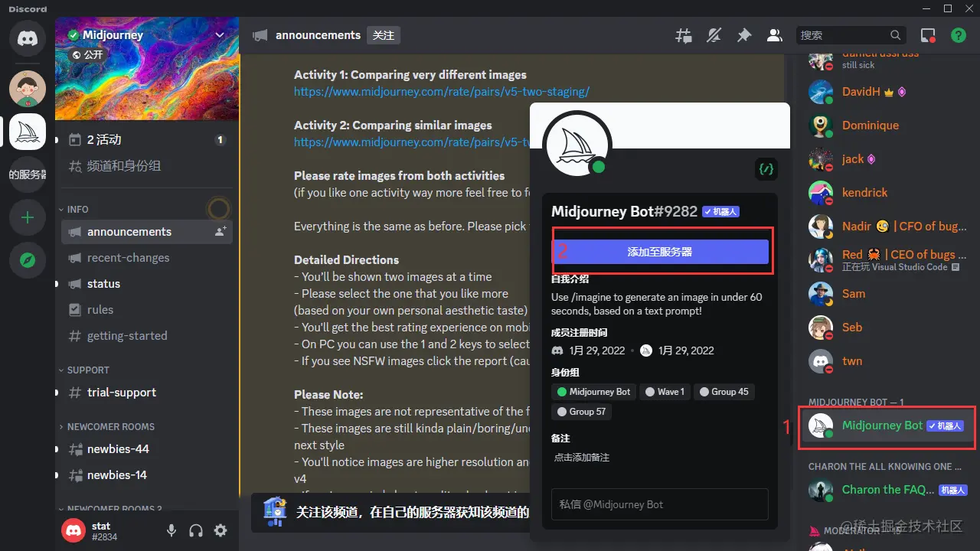980x551 pixels.
Task: Click the slash-command badge icon in profile
Action: pyautogui.click(x=766, y=169)
